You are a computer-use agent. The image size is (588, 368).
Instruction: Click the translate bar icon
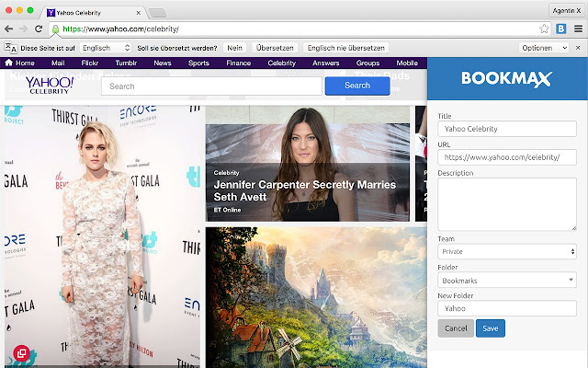pyautogui.click(x=10, y=48)
